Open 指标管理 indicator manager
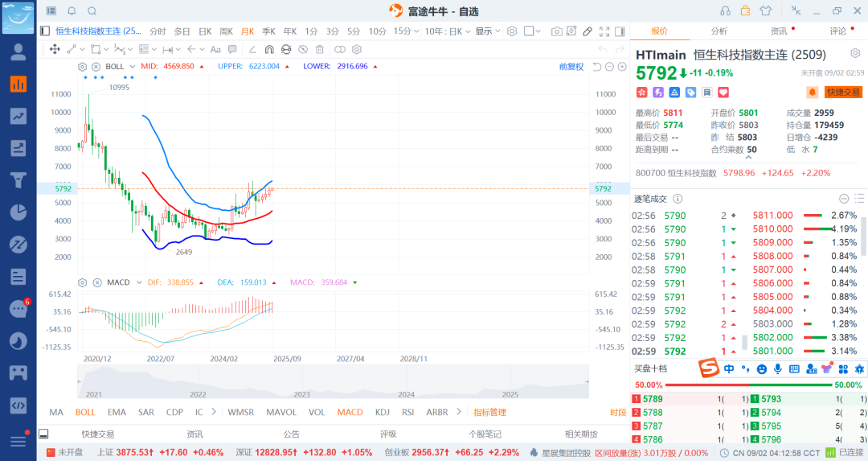This screenshot has height=461, width=868. click(x=490, y=412)
